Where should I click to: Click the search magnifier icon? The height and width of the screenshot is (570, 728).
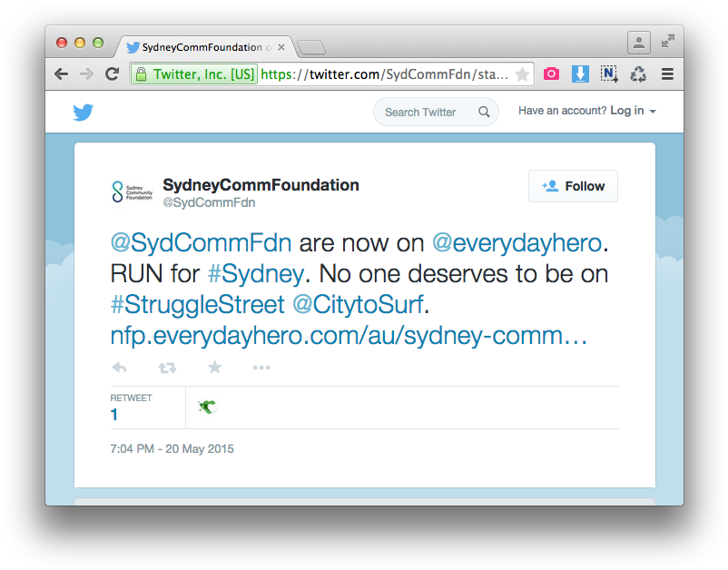click(x=484, y=112)
